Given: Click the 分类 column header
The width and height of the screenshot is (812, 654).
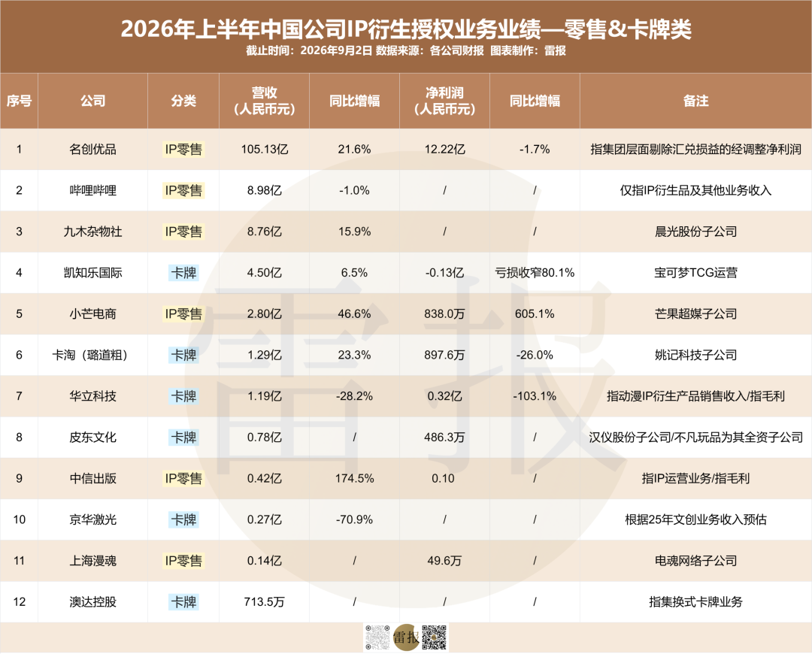Looking at the screenshot, I should click(183, 101).
